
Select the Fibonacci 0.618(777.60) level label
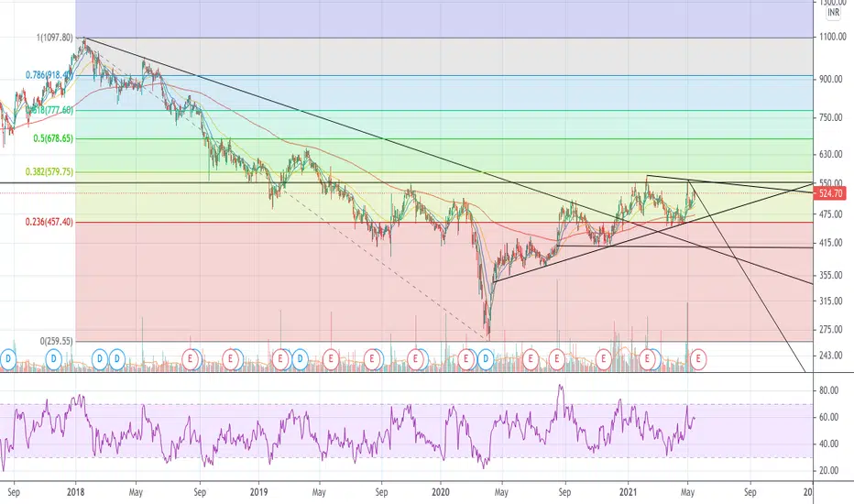[49, 110]
